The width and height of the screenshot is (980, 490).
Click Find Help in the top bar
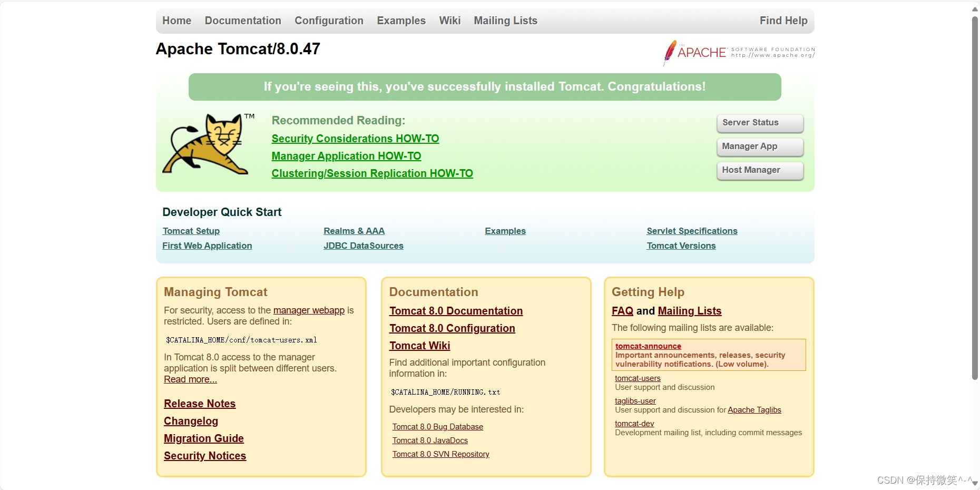pyautogui.click(x=783, y=21)
